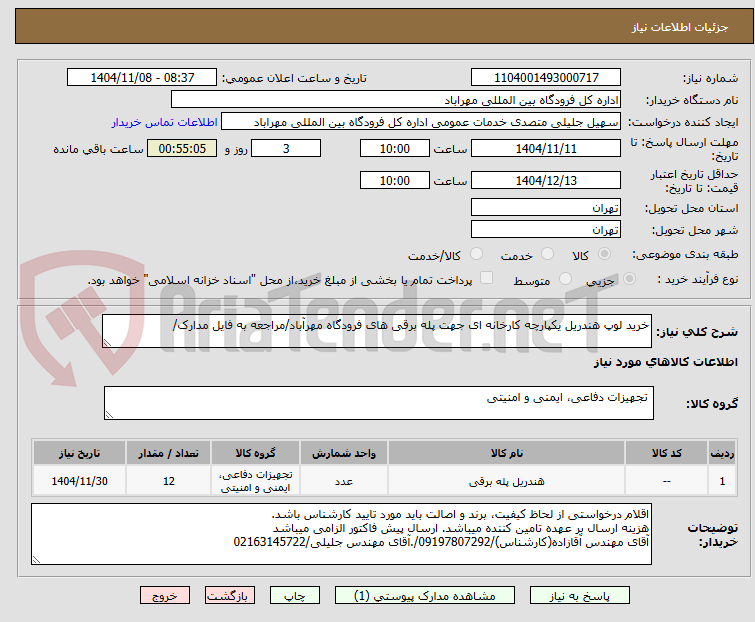Click the گروه کالا column header in table
Viewport: 755px width, 622px height.
click(255, 453)
